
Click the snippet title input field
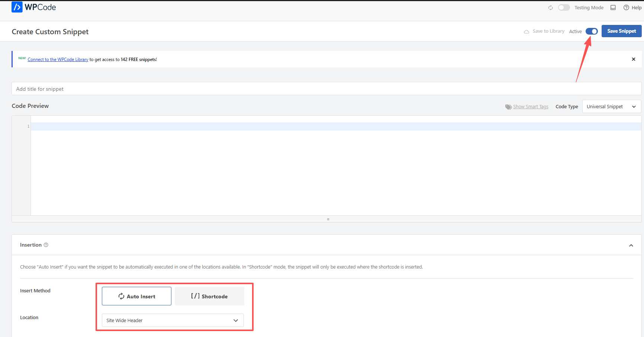[x=326, y=89]
